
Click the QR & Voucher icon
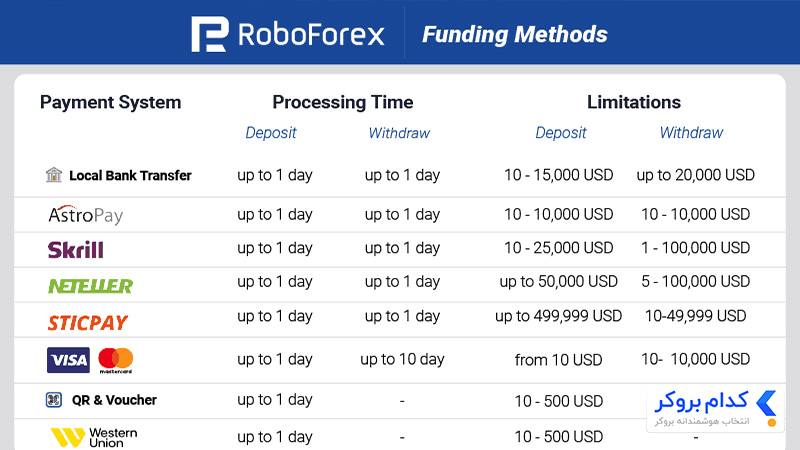[54, 399]
